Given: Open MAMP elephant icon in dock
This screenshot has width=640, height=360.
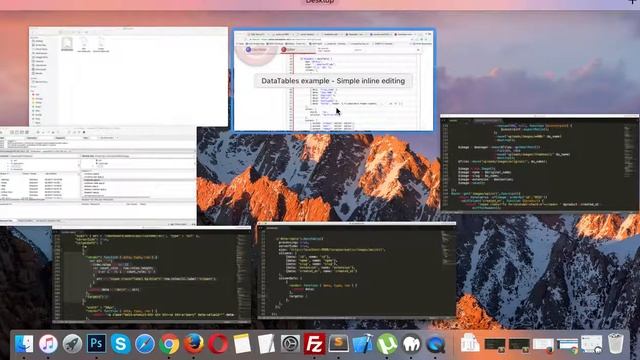Looking at the screenshot, I should point(411,344).
